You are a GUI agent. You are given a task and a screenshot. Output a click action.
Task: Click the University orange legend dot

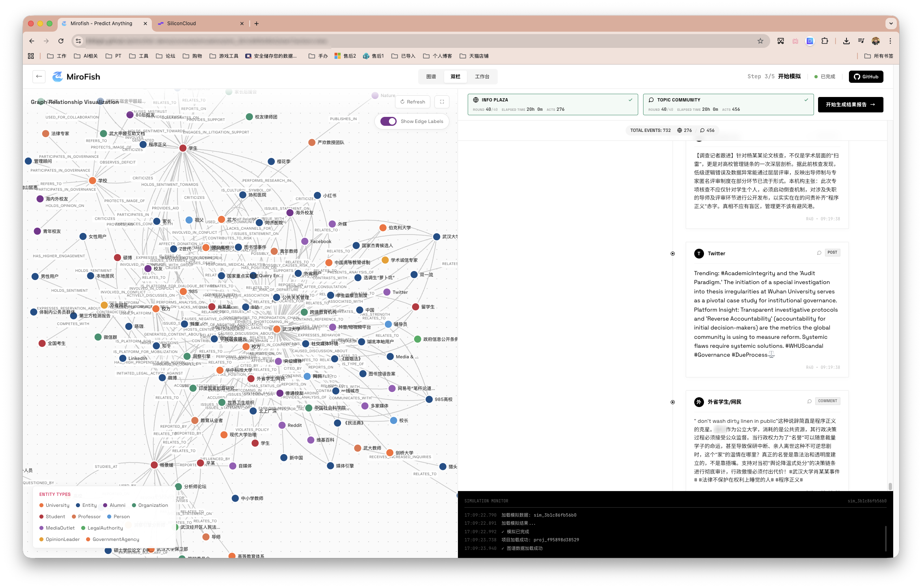[41, 505]
